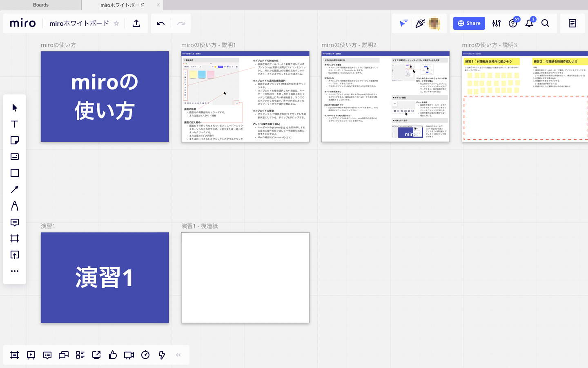The height and width of the screenshot is (368, 588).
Task: Click the Screen sharing icon
Action: pos(96,355)
